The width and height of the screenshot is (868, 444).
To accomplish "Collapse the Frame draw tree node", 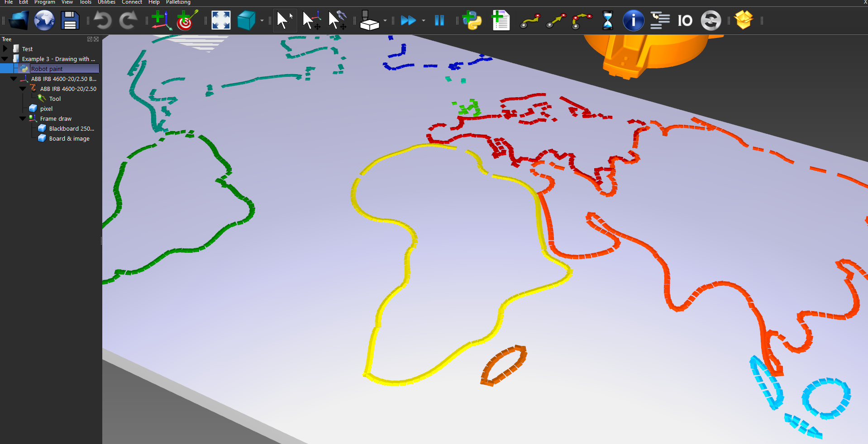I will 23,118.
